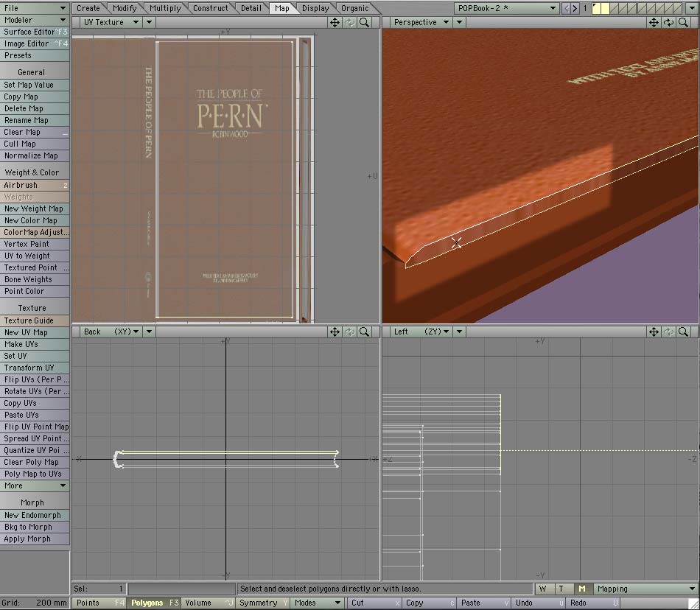Click the pan icon in UV Texture viewport
Viewport: 700px width, 610px height.
(335, 22)
